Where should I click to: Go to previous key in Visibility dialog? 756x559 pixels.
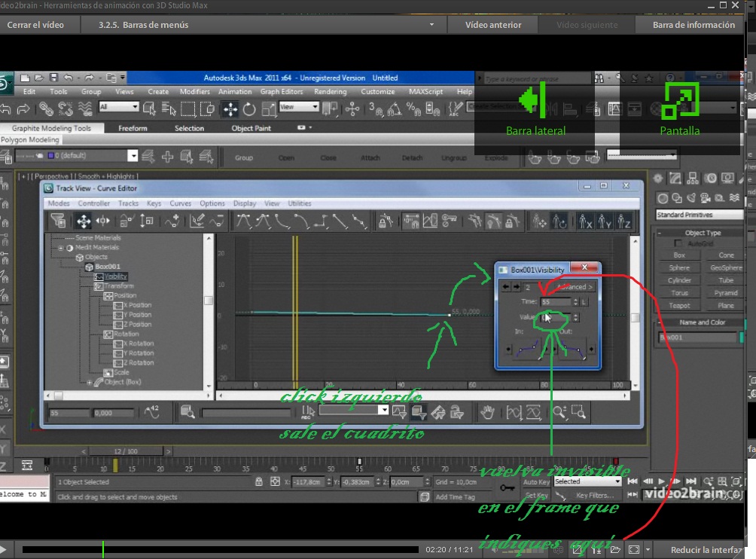[x=505, y=287]
